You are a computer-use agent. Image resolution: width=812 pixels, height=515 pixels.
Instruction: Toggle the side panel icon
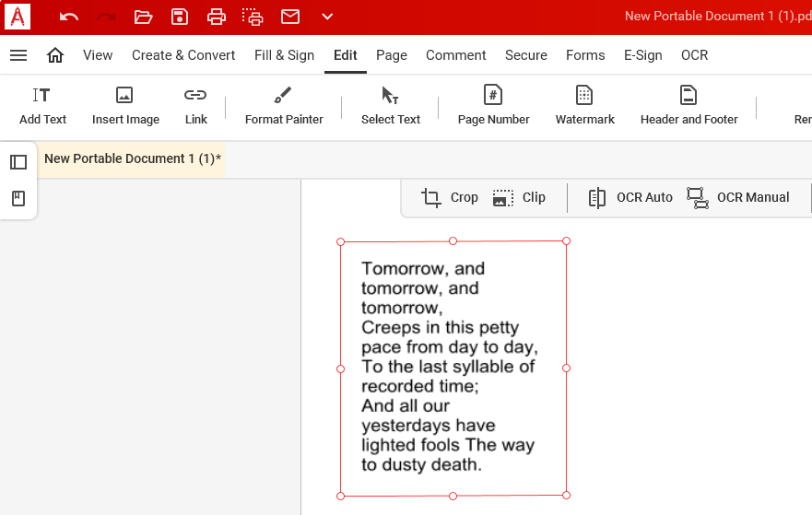[x=18, y=162]
